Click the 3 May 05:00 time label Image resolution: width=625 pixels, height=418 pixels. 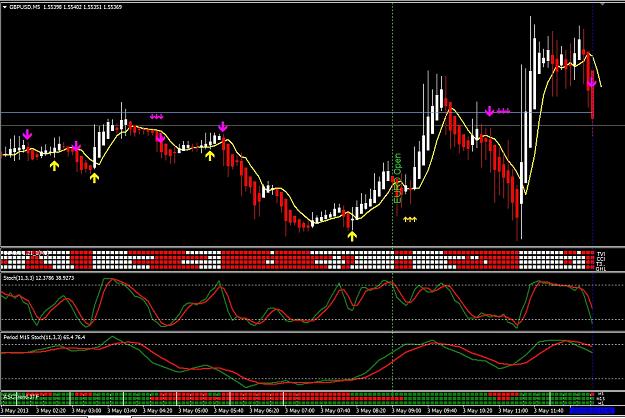(193, 410)
